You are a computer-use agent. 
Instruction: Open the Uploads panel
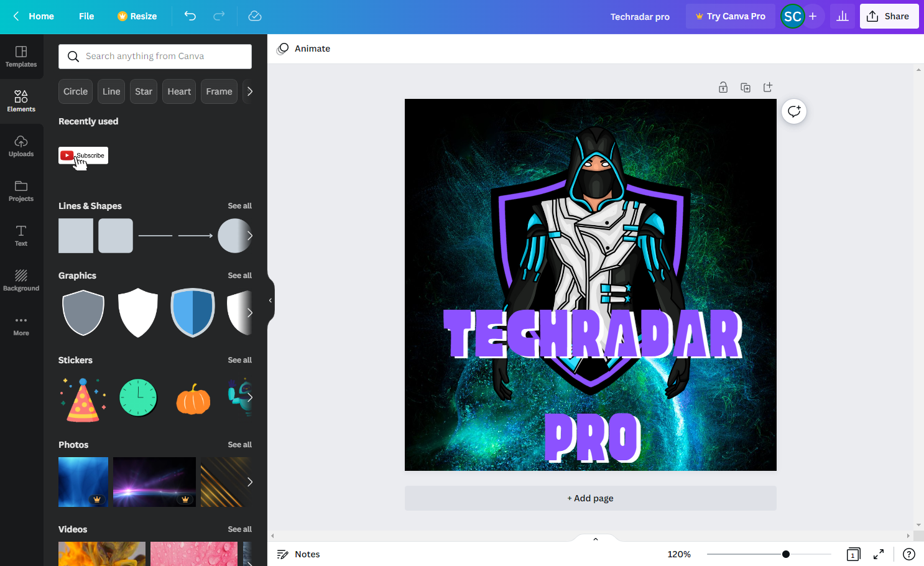21,145
